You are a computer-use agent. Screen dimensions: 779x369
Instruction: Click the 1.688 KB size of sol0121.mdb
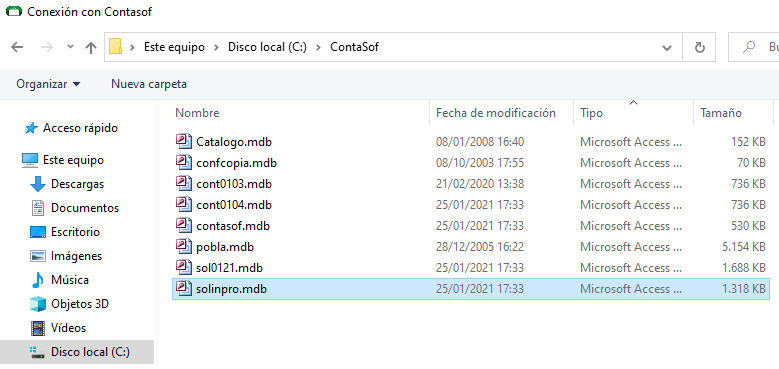pyautogui.click(x=743, y=268)
